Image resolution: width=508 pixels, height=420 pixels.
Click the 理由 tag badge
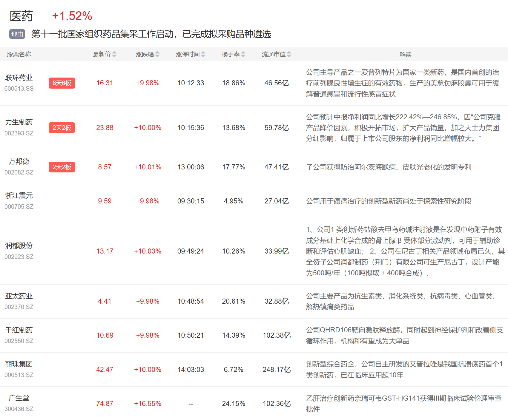[x=17, y=34]
